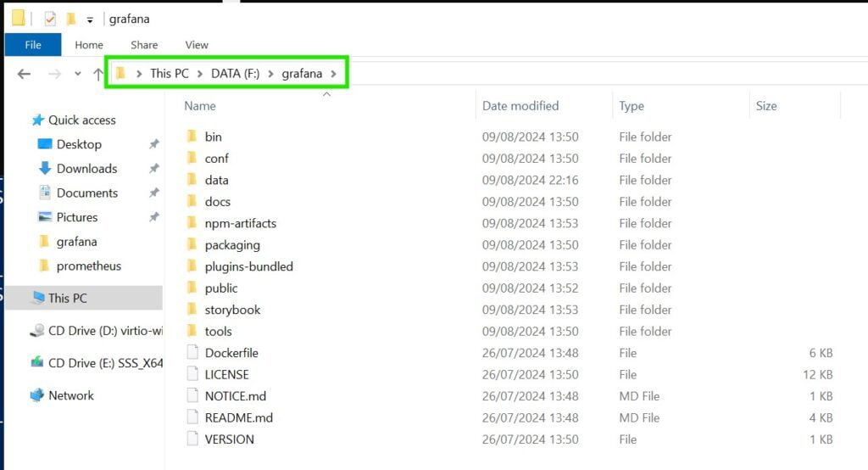
Task: Switch to the View ribbon tab
Action: coord(197,45)
